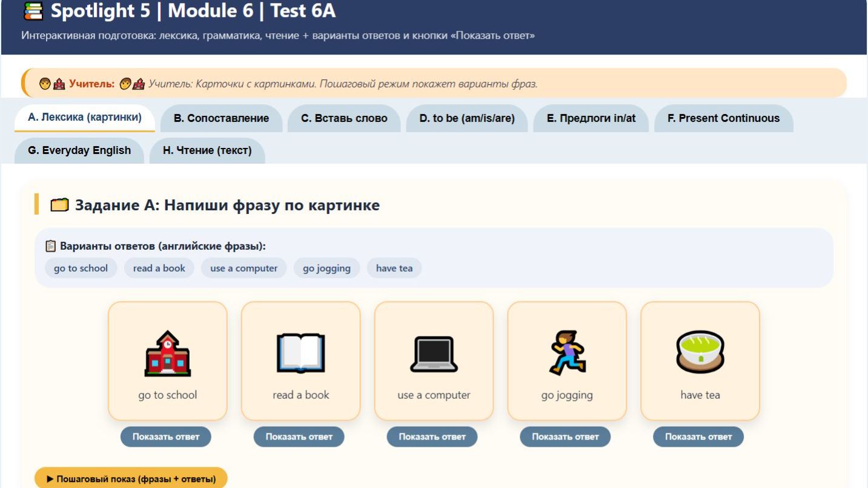Select the F. Present Continuous tab

click(723, 118)
